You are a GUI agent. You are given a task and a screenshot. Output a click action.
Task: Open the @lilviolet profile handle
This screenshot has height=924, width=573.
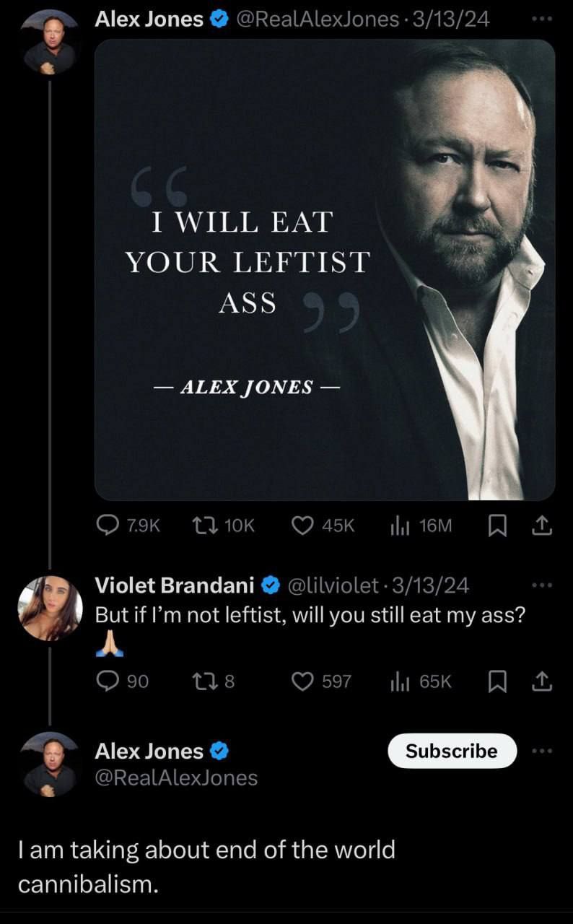[333, 585]
